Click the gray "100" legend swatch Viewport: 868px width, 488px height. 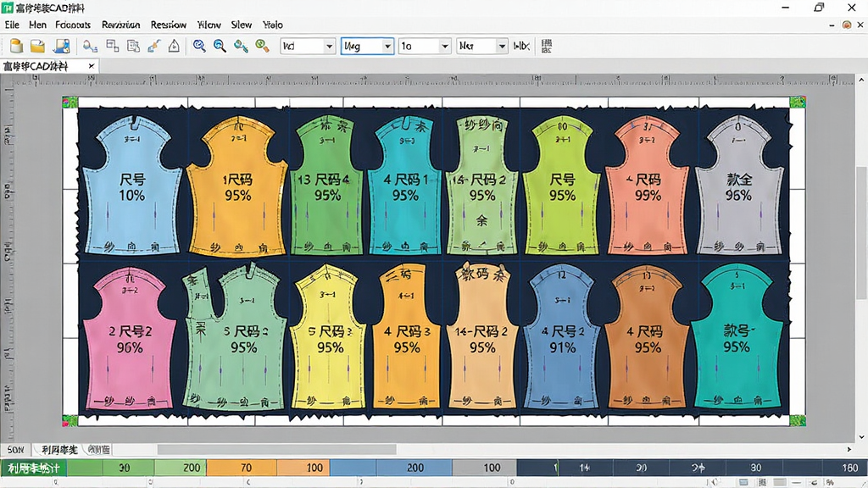click(484, 468)
